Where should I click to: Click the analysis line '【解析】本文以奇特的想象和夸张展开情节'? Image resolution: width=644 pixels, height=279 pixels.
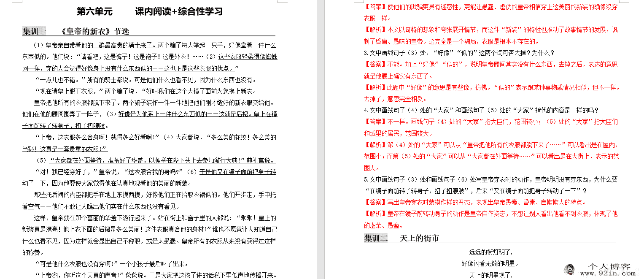point(491,30)
